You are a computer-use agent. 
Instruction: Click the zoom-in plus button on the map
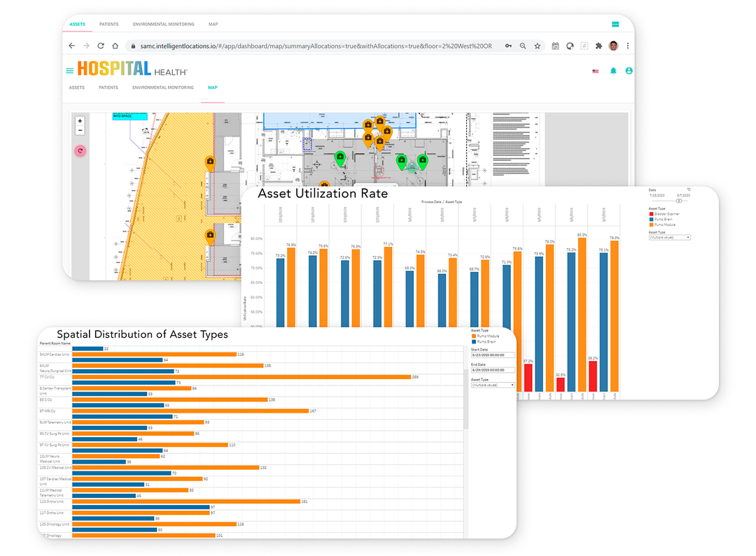pos(80,120)
